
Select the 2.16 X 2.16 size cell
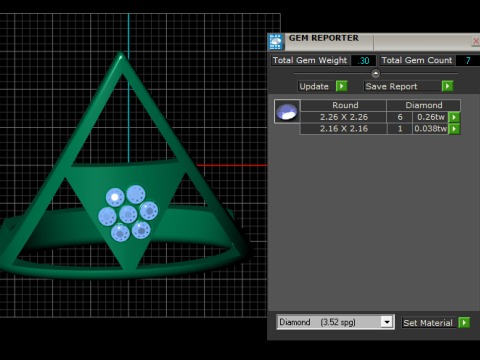[344, 129]
